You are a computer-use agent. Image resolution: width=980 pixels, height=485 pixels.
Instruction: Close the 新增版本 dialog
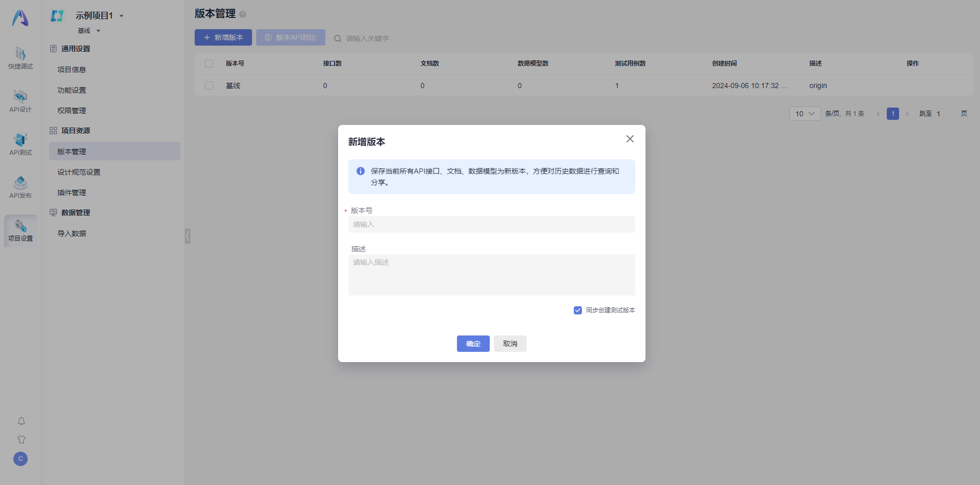point(630,139)
